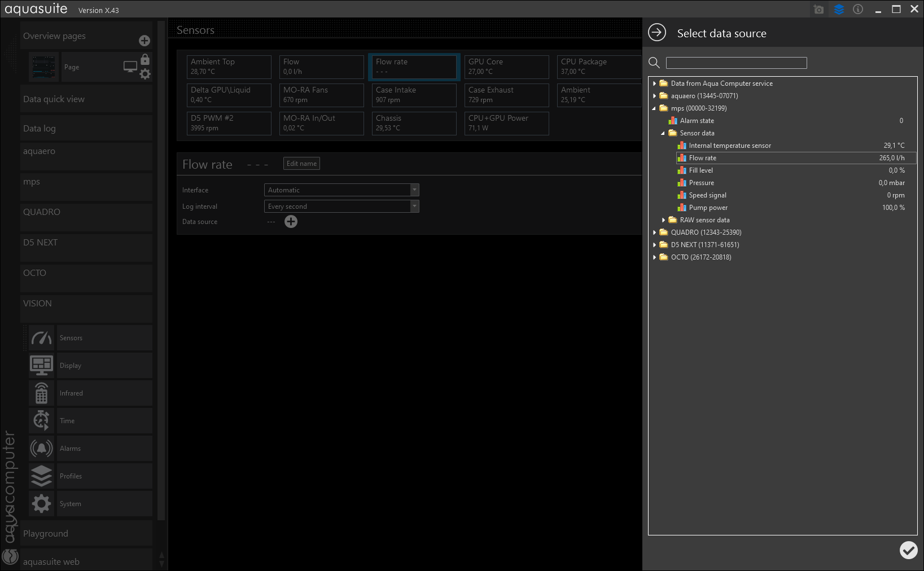Open the Page settings gear icon
The height and width of the screenshot is (571, 924).
point(145,74)
